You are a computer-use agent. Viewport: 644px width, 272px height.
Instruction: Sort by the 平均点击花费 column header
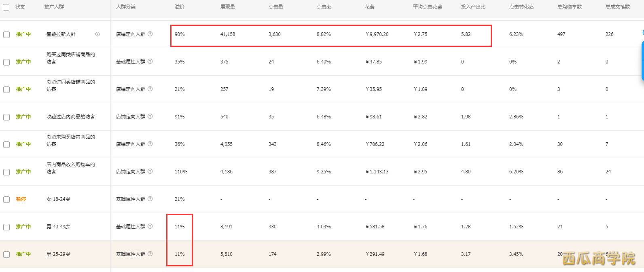click(428, 7)
